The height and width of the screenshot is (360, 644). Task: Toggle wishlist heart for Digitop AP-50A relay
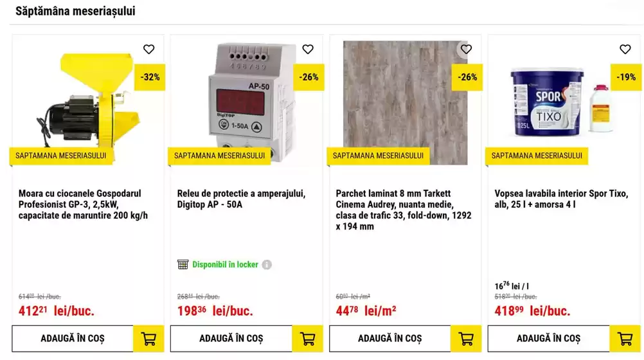[308, 50]
